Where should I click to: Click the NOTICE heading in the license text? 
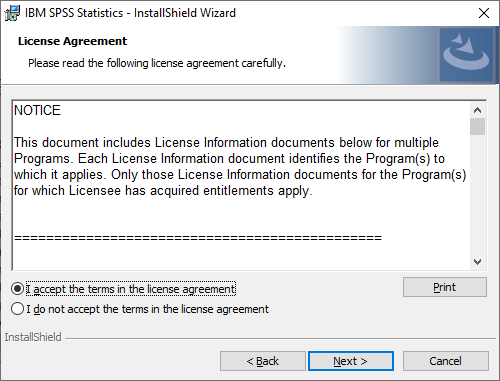click(37, 110)
